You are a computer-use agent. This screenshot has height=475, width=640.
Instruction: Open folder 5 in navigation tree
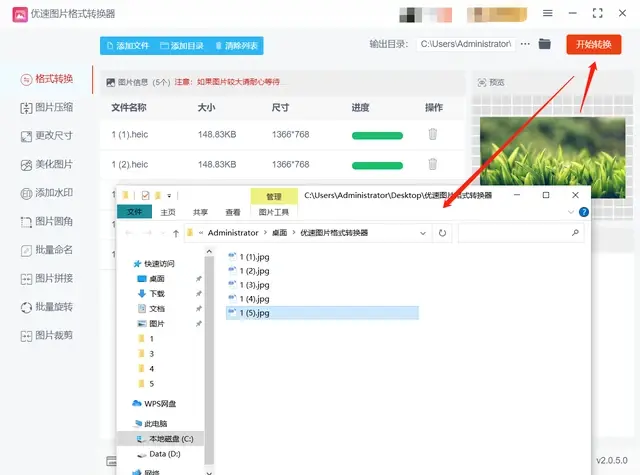point(147,384)
